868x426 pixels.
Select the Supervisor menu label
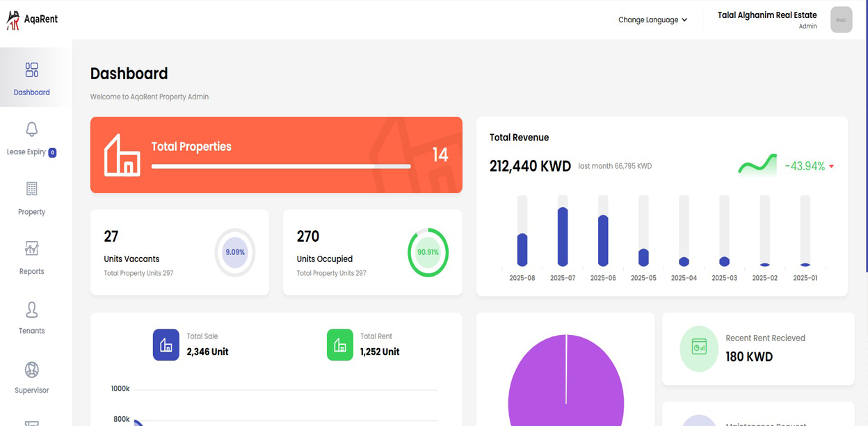(x=31, y=391)
